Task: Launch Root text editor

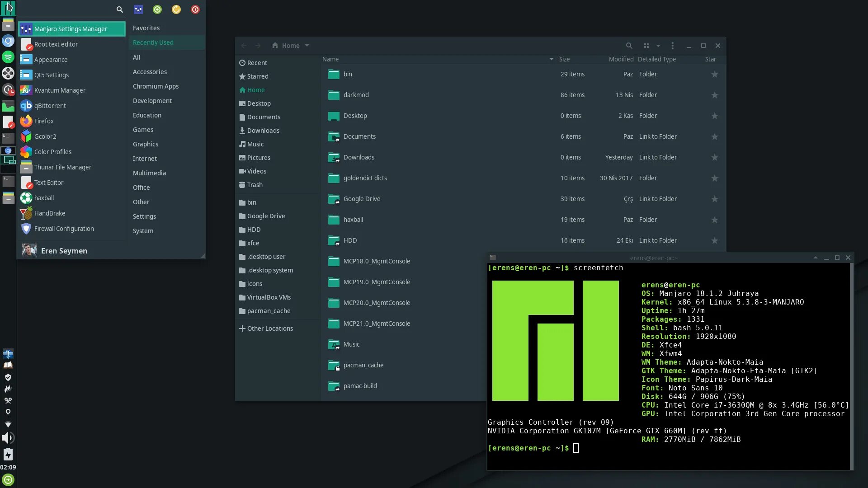Action: tap(72, 44)
